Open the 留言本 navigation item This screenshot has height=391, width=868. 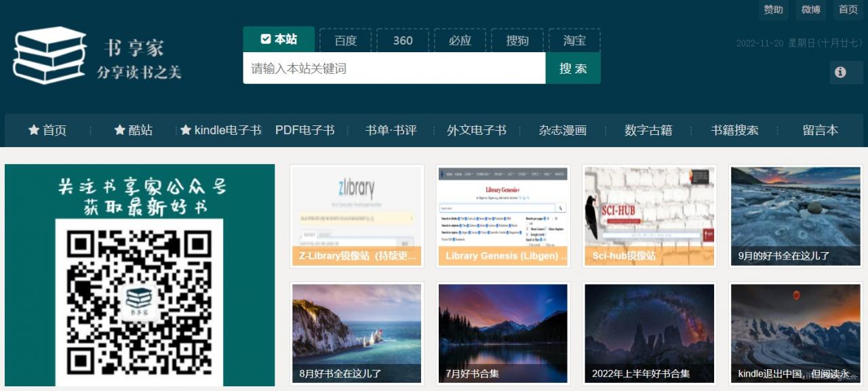tap(820, 130)
